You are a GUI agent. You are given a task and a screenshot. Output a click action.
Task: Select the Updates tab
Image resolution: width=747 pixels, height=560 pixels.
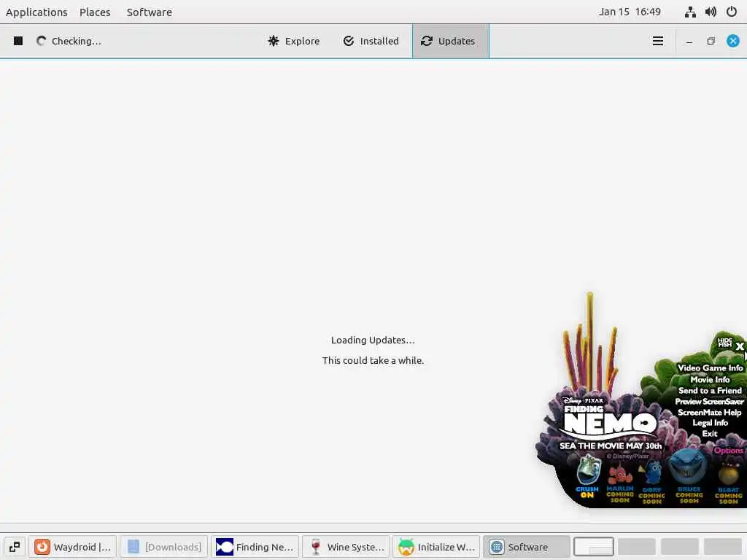tap(450, 42)
